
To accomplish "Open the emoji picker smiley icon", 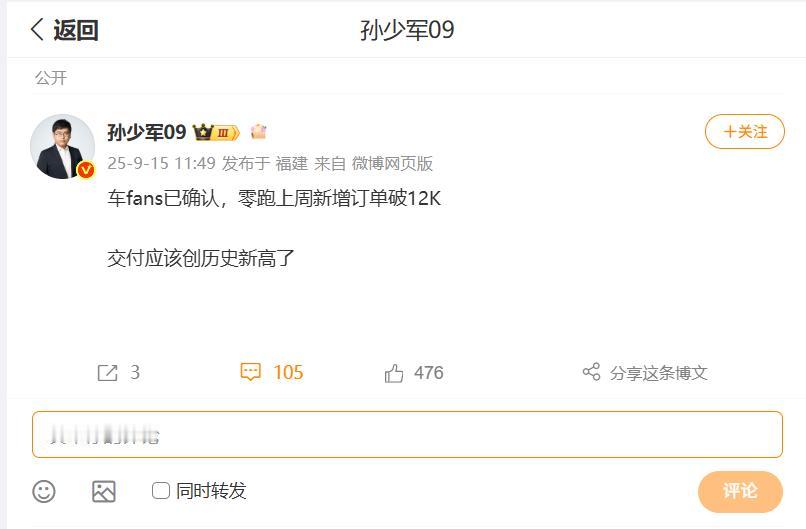I will [44, 491].
